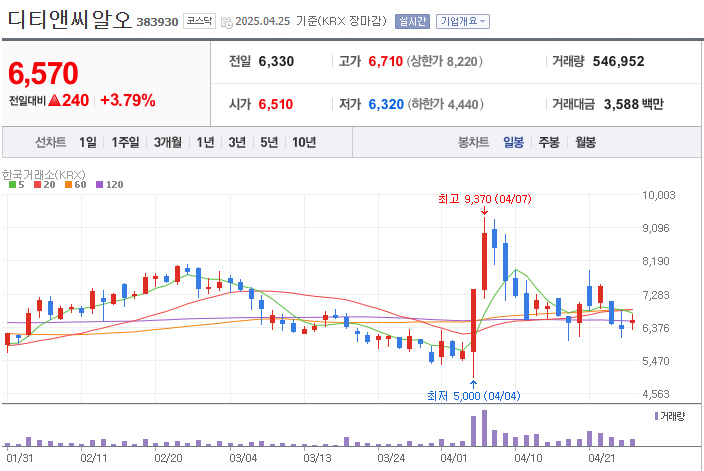Click the 시가 value 6,510
The height and width of the screenshot is (471, 704).
276,104
